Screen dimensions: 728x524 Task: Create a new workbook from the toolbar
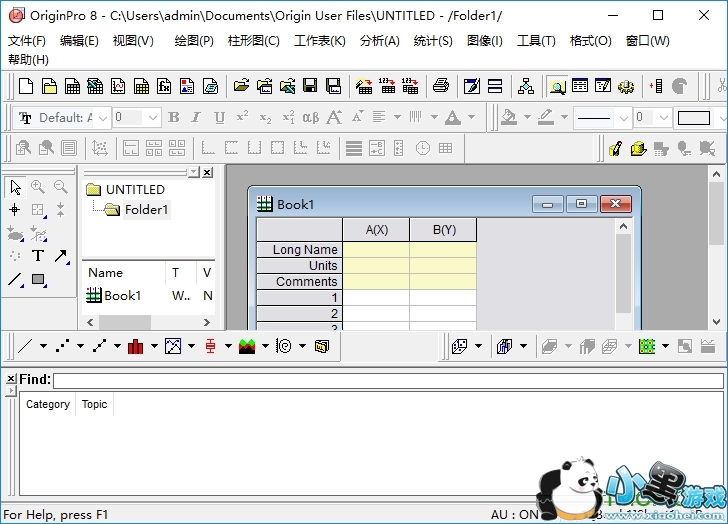(x=72, y=86)
